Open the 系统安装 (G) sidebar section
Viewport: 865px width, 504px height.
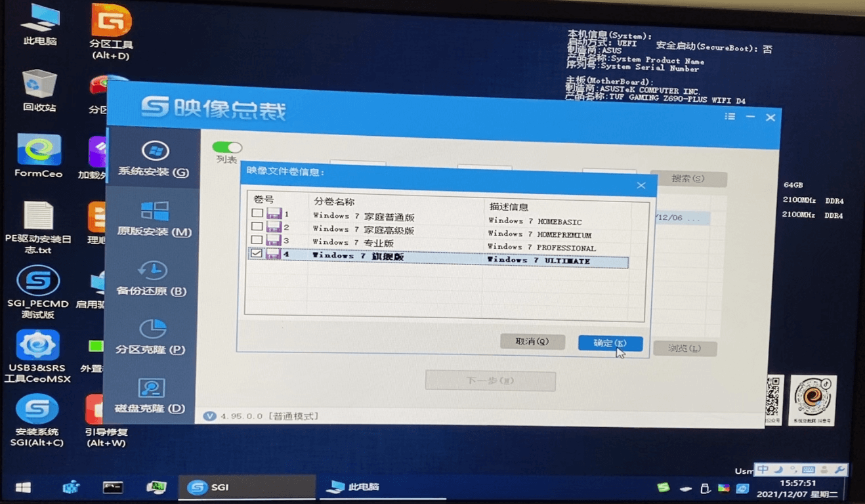(154, 159)
